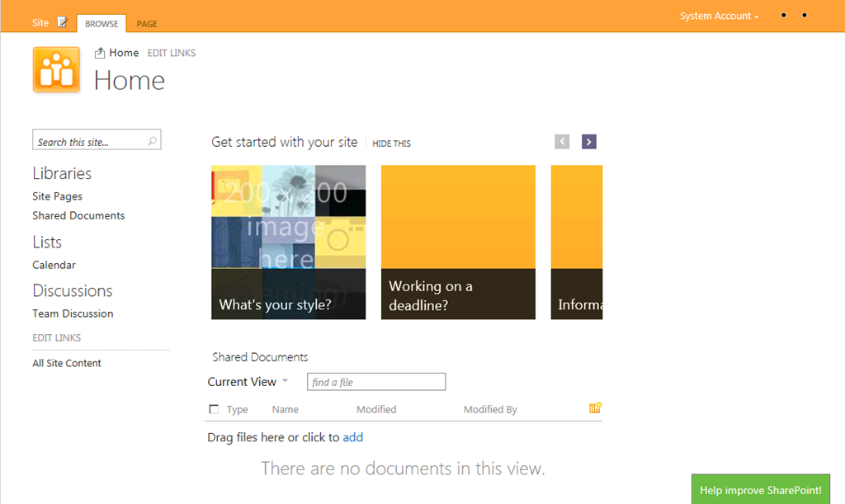Click the find a file search box
Viewport: 845px width, 504px height.
tap(376, 382)
